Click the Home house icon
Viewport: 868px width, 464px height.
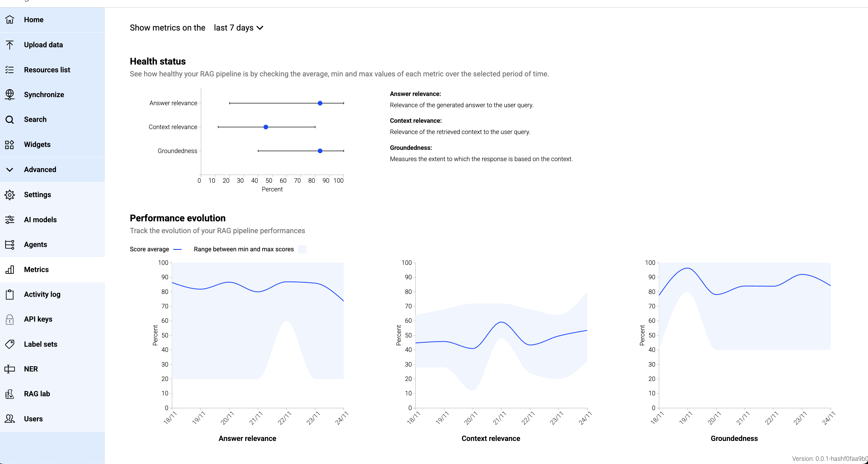[x=10, y=20]
